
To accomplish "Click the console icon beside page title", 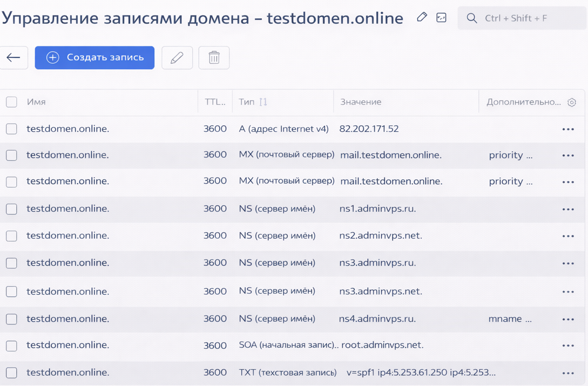I will [441, 18].
